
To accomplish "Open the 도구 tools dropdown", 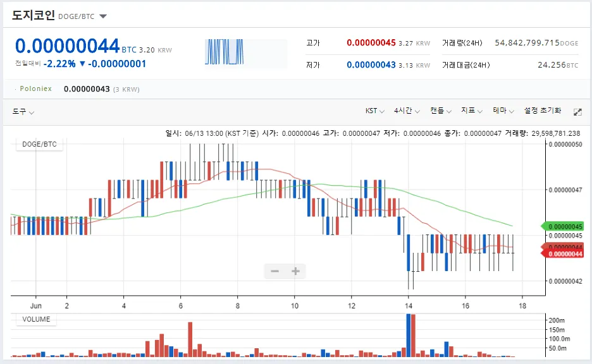I will tap(23, 111).
